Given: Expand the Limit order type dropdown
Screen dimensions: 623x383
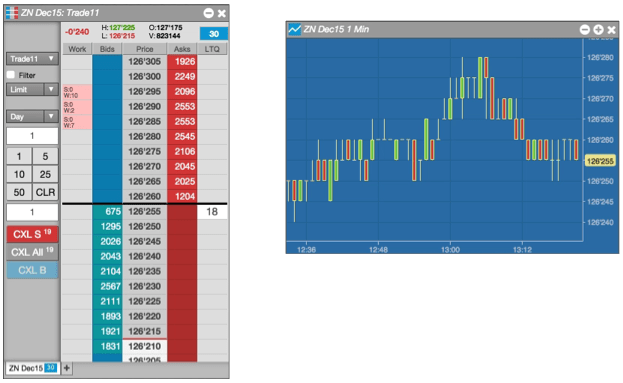Looking at the screenshot, I should 32,89.
